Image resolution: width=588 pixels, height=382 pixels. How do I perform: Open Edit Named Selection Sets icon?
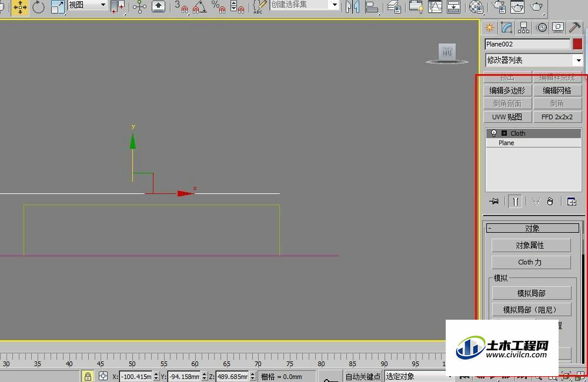click(x=259, y=6)
